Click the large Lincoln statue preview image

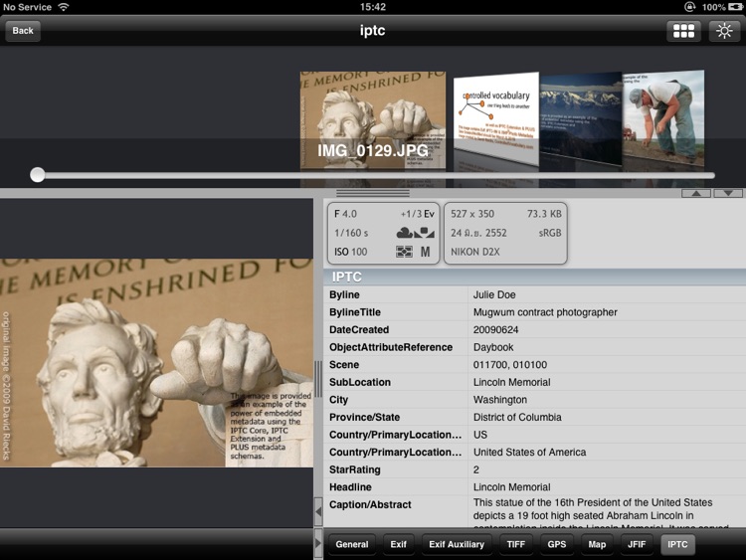click(x=156, y=363)
